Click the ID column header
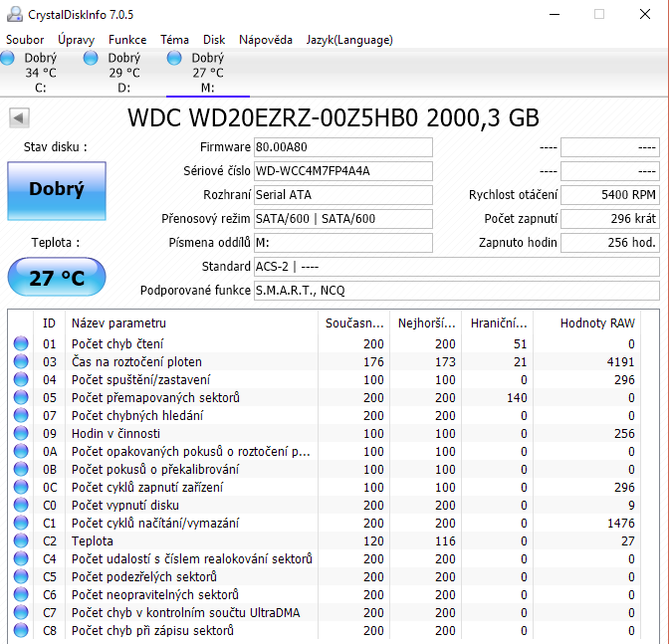The width and height of the screenshot is (669, 644). (49, 322)
